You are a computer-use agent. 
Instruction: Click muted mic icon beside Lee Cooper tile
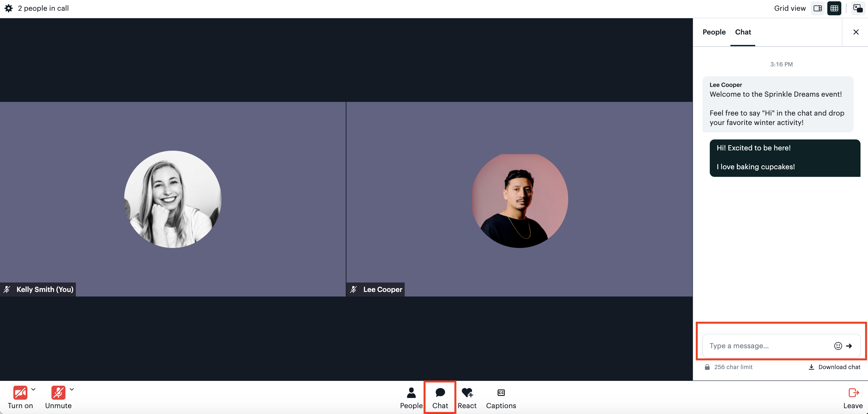(354, 289)
